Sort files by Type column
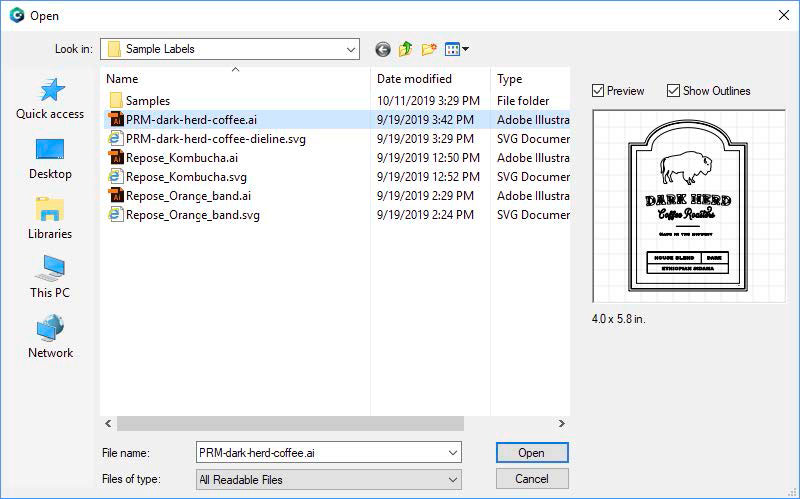Screen dimensions: 800x499 pyautogui.click(x=510, y=79)
